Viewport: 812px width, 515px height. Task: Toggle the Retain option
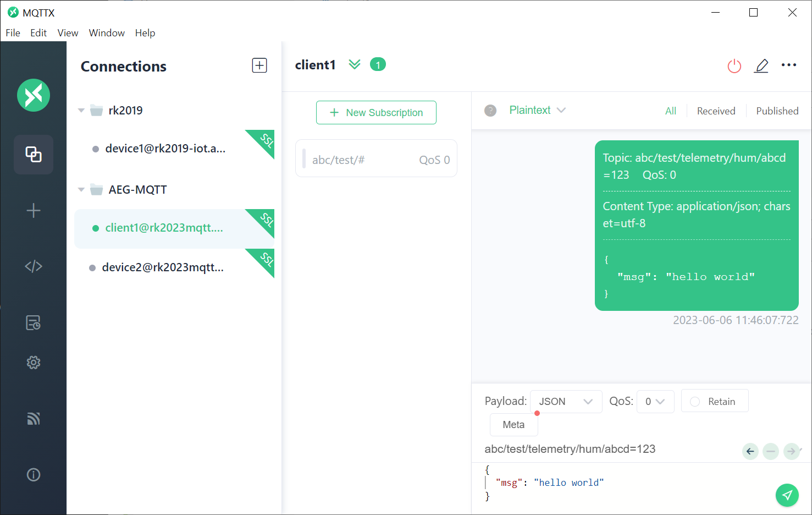point(715,401)
